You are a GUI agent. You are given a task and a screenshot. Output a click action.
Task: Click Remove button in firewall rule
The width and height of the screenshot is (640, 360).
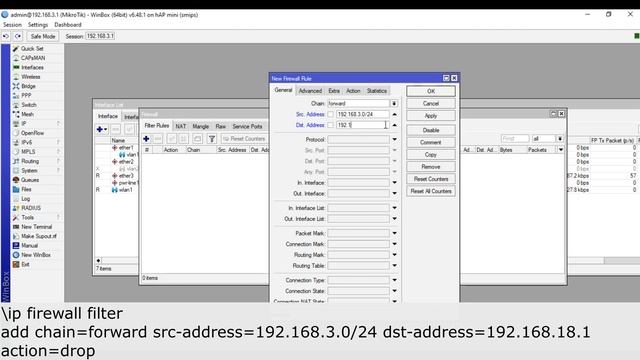pos(431,167)
